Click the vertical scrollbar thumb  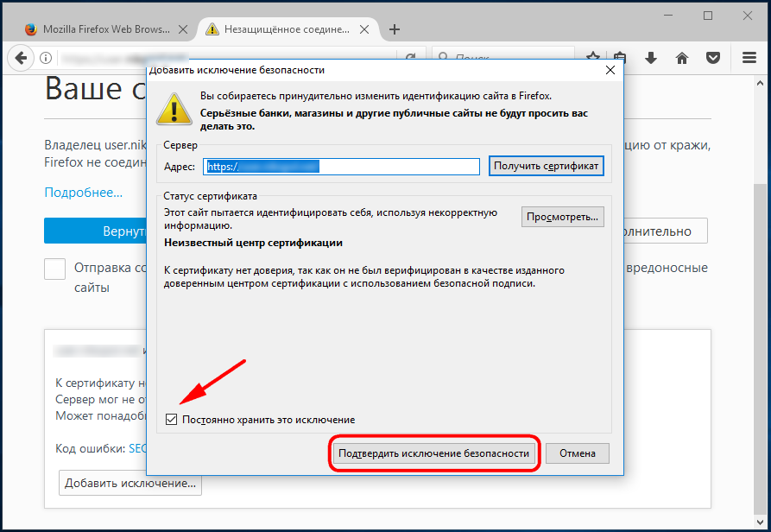point(760,349)
